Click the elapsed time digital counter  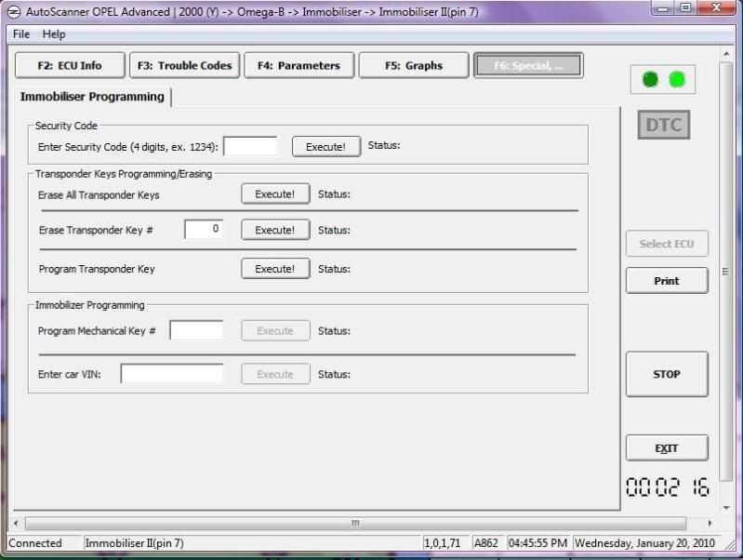(x=667, y=487)
